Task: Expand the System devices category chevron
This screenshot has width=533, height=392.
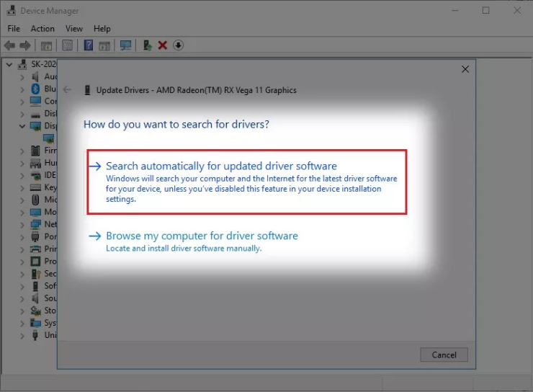Action: [x=22, y=324]
